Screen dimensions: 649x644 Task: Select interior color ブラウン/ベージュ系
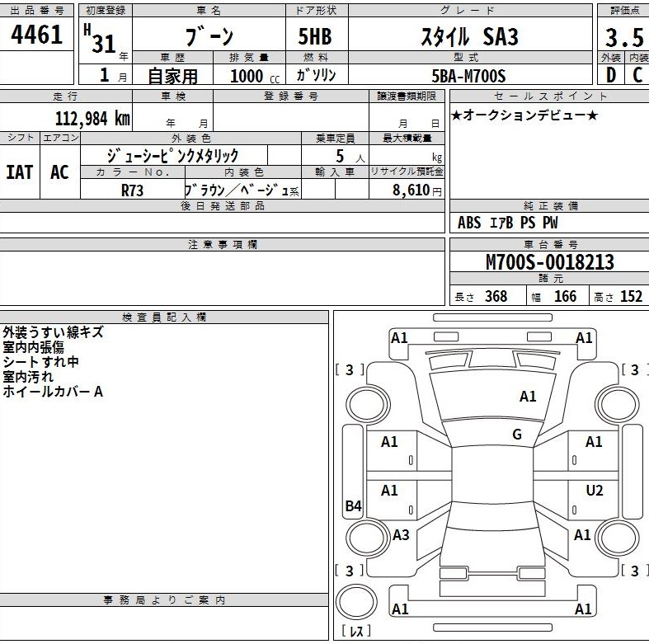[x=242, y=190]
